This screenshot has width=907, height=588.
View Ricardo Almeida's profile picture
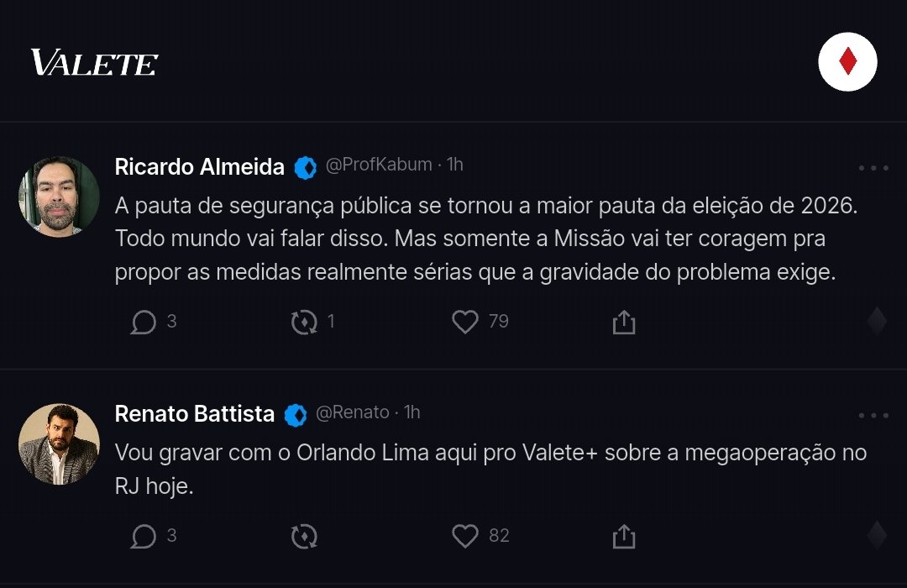point(59,197)
